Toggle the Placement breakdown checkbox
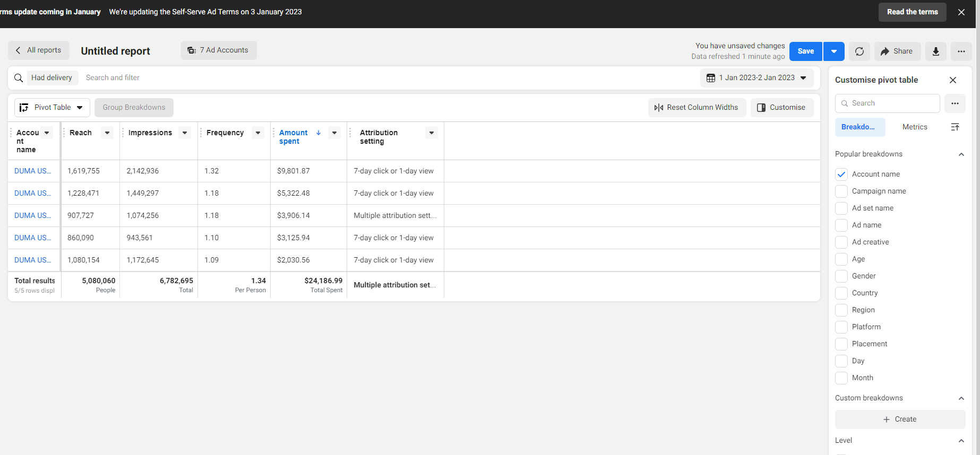This screenshot has height=455, width=980. 841,344
